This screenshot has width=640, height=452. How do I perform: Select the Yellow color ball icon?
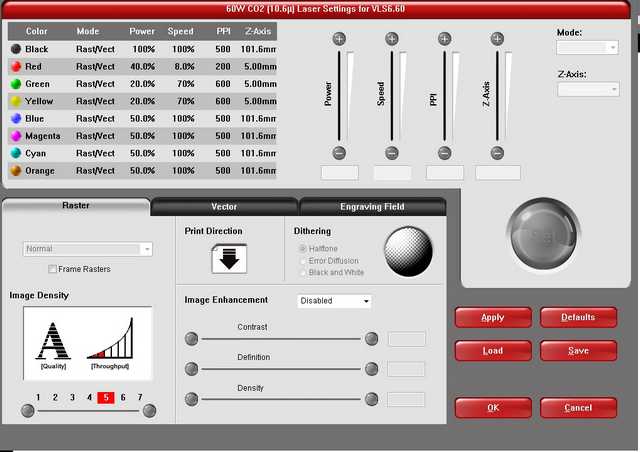(x=16, y=101)
